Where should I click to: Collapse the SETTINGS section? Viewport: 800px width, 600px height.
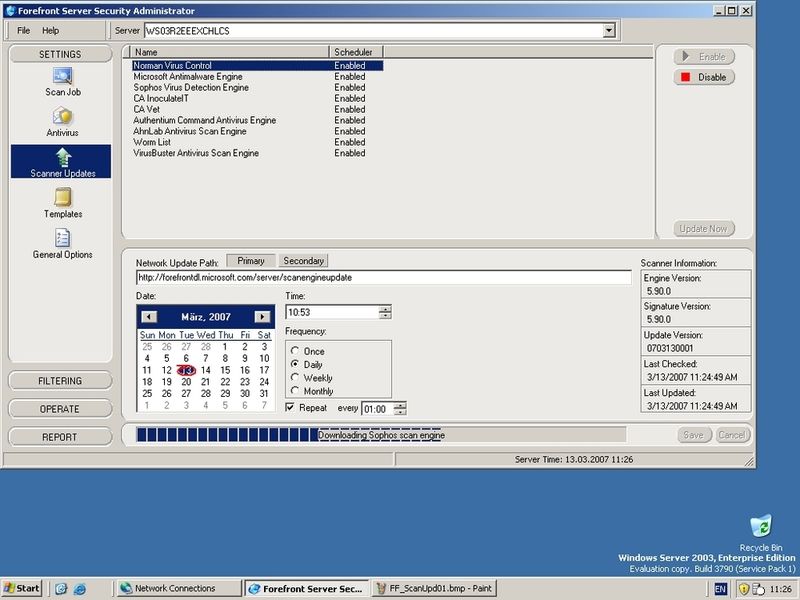(x=60, y=54)
